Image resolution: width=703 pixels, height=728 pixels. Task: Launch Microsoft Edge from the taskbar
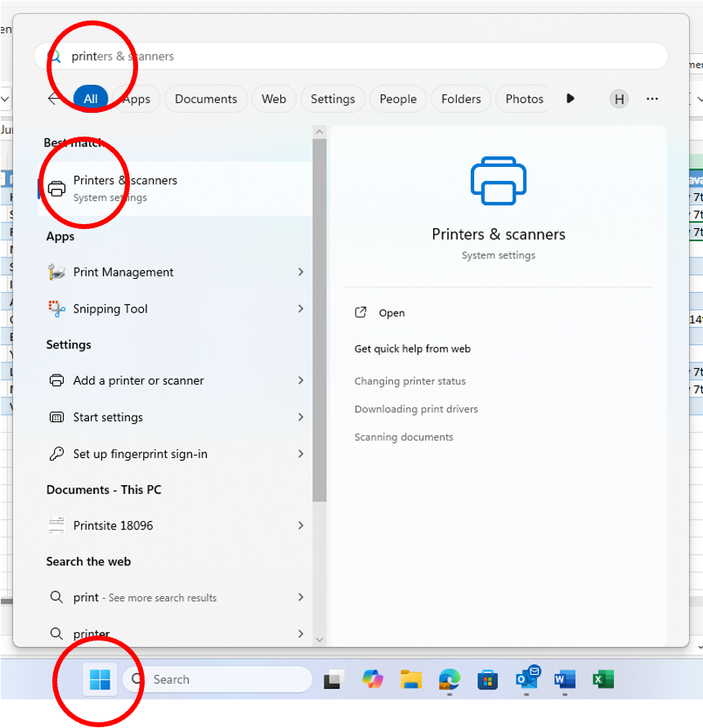[x=449, y=679]
